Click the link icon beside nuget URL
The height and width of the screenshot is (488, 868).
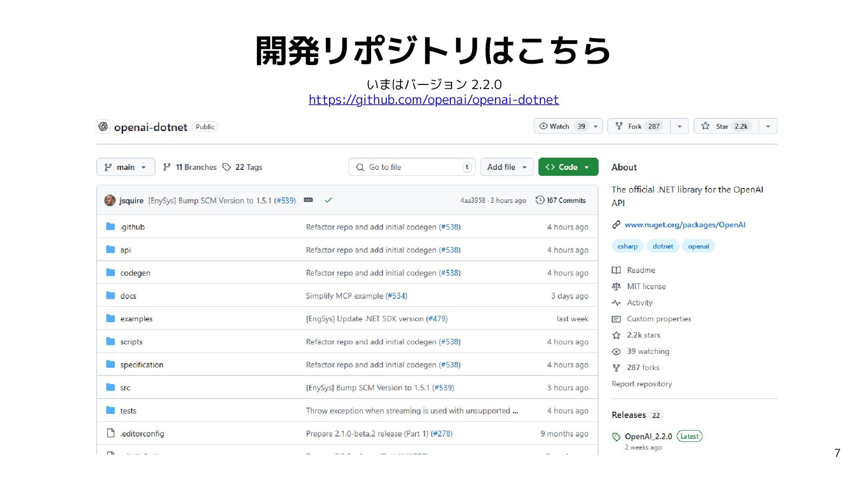(x=616, y=225)
